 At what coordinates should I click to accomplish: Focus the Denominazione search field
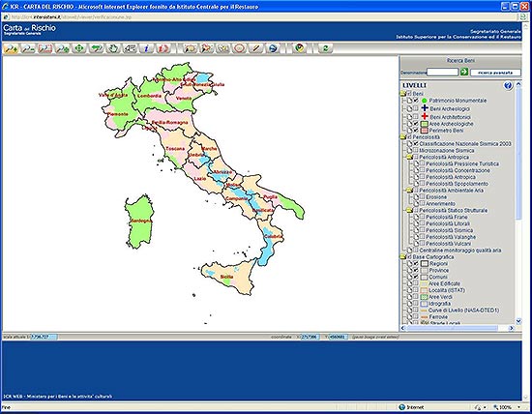[442, 73]
